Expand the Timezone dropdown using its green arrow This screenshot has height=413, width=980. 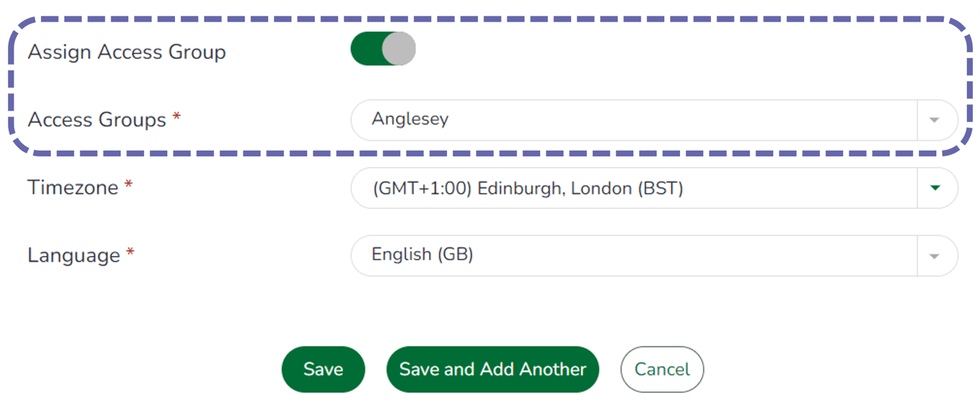934,188
